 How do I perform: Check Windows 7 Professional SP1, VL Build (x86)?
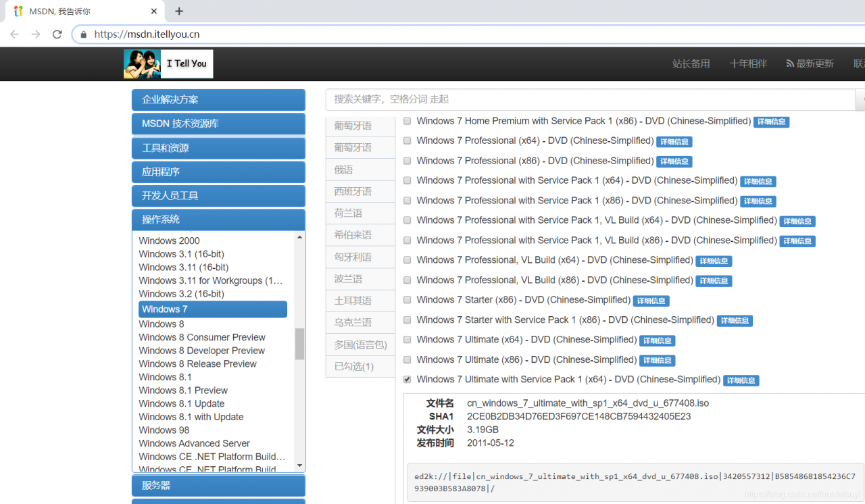click(x=407, y=241)
